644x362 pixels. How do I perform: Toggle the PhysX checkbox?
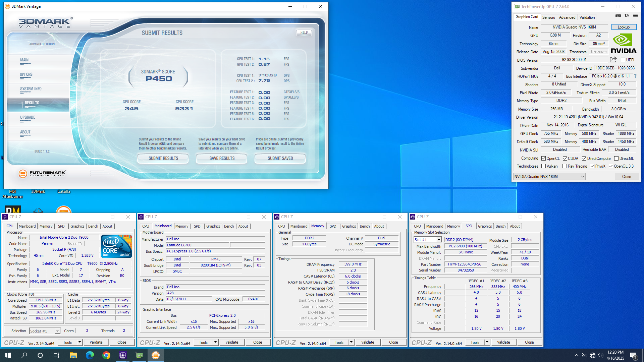[x=592, y=166]
